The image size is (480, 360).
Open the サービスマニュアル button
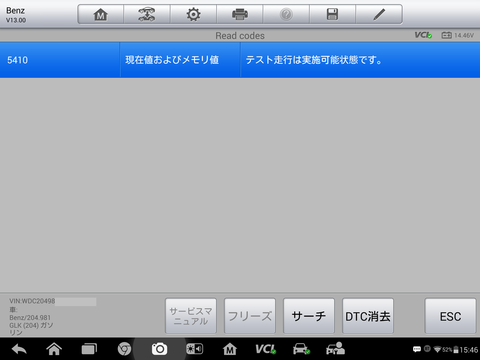click(191, 316)
